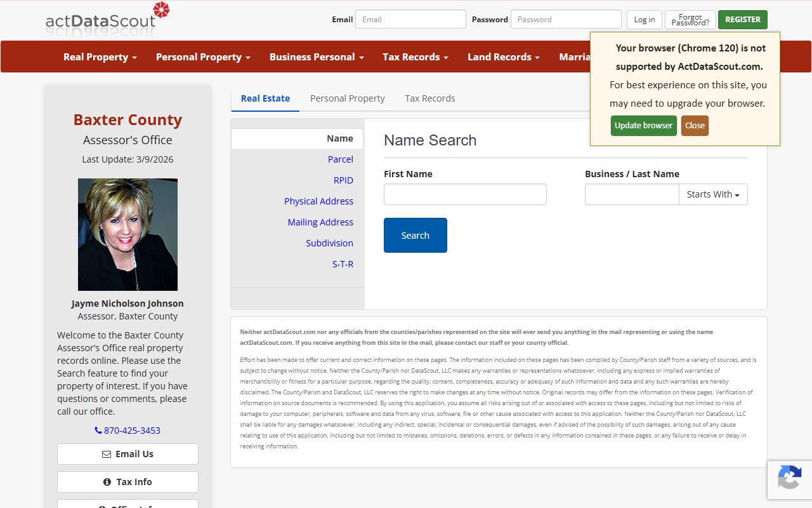
Task: Close the unsupported browser notice
Action: (x=695, y=125)
